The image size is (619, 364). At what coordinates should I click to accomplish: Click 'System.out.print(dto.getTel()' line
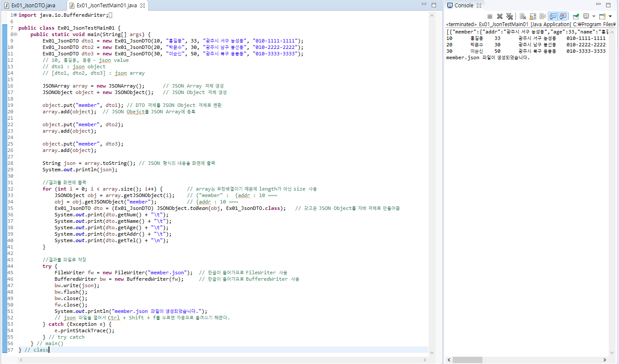point(112,240)
